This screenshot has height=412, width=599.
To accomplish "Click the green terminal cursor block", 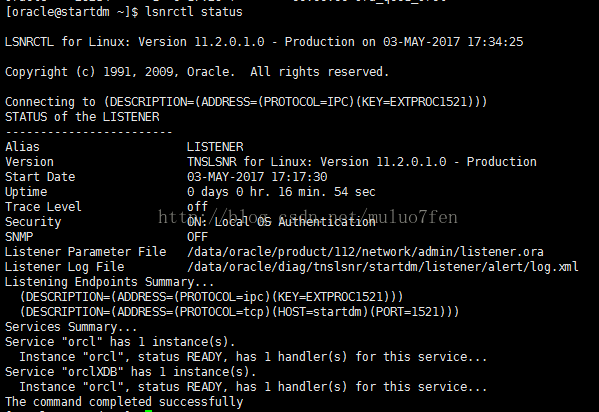I will [x=149, y=410].
